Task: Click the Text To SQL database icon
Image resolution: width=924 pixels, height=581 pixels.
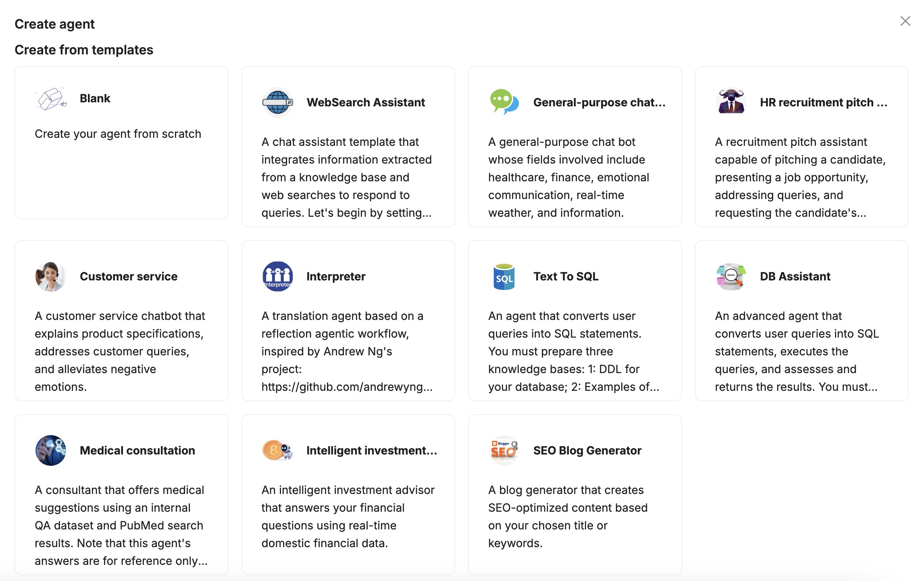Action: (x=504, y=276)
